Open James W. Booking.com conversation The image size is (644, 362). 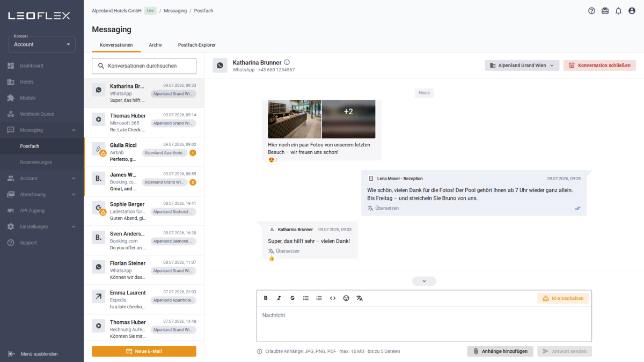144,181
